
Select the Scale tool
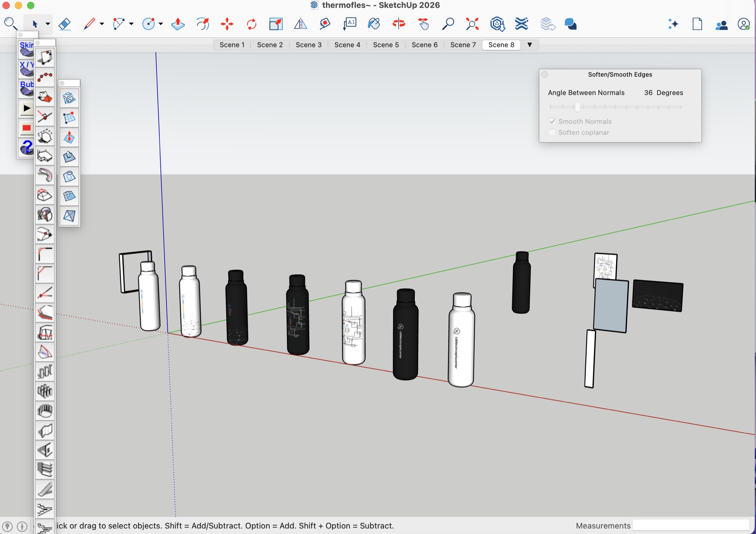[276, 24]
